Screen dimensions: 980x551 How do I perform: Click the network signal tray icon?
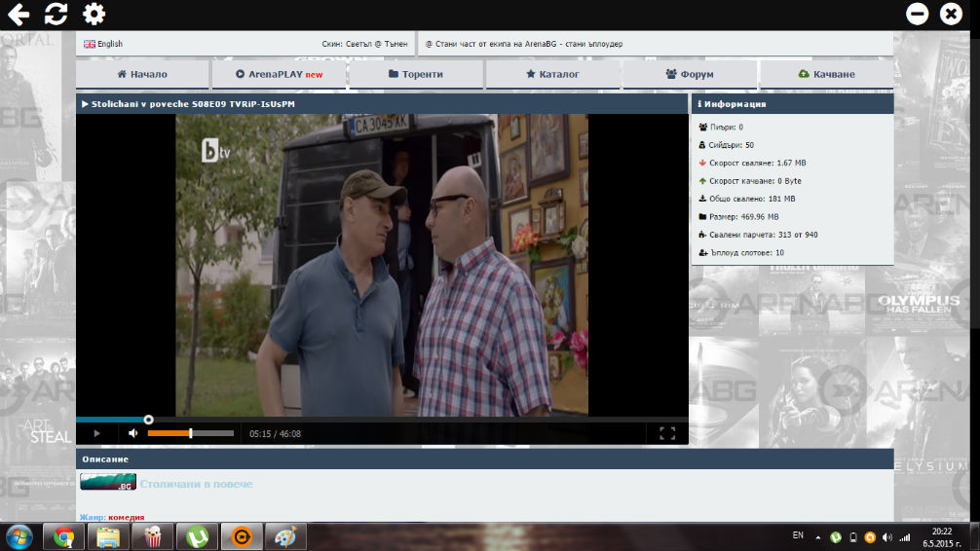(x=904, y=537)
